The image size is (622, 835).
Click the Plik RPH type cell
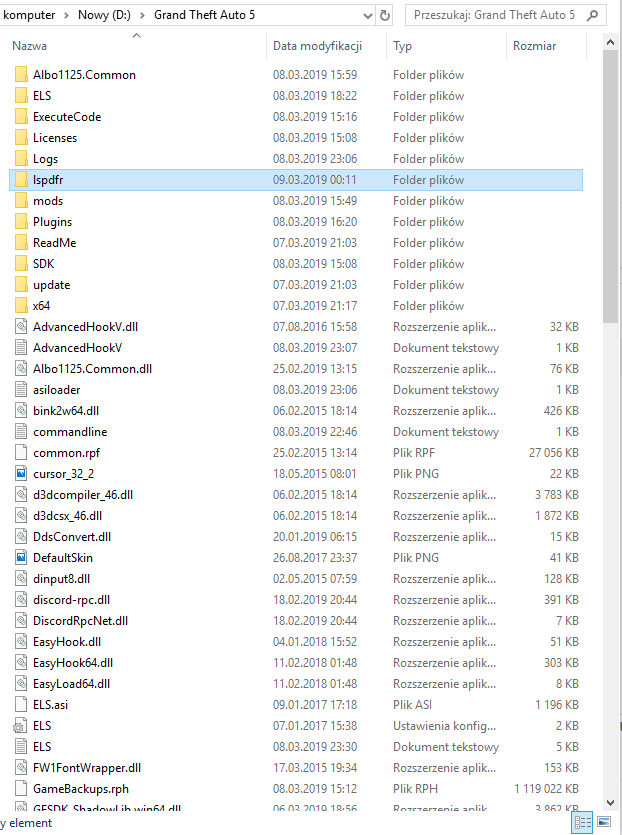coord(415,789)
